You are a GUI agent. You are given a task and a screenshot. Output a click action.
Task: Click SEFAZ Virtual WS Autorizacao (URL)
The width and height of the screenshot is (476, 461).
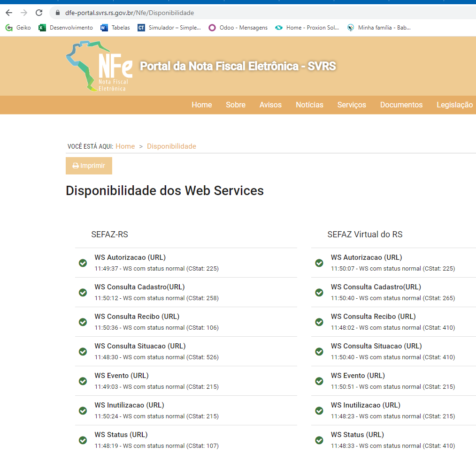coord(367,257)
